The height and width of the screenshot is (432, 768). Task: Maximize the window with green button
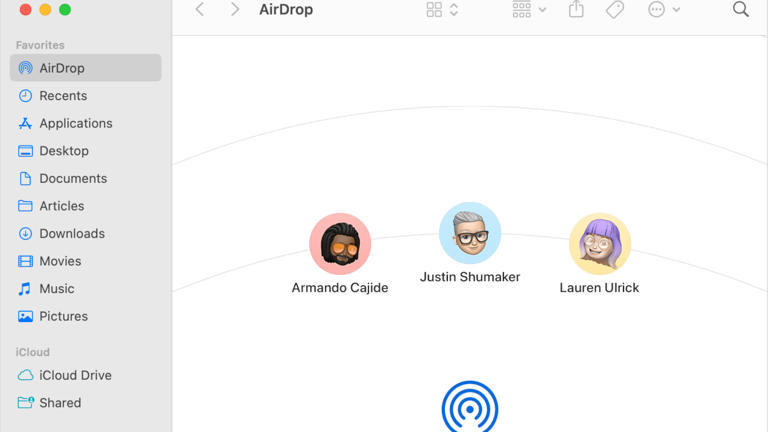point(65,9)
